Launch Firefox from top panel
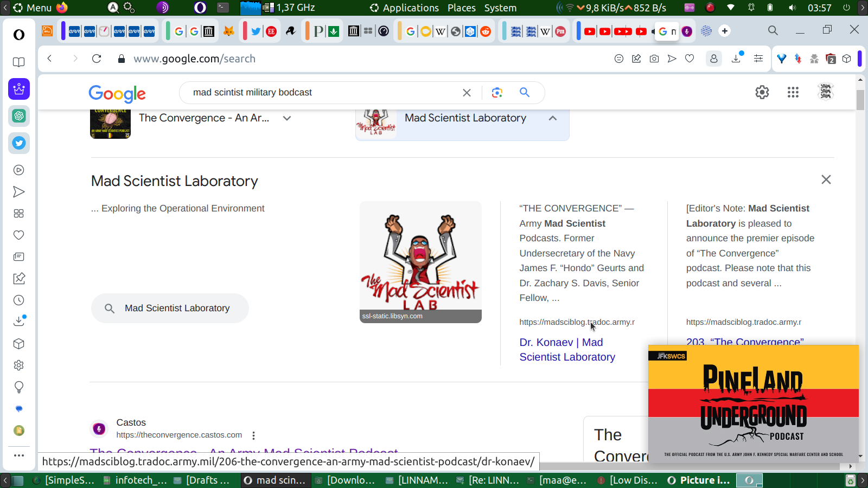This screenshot has width=868, height=488. click(62, 8)
